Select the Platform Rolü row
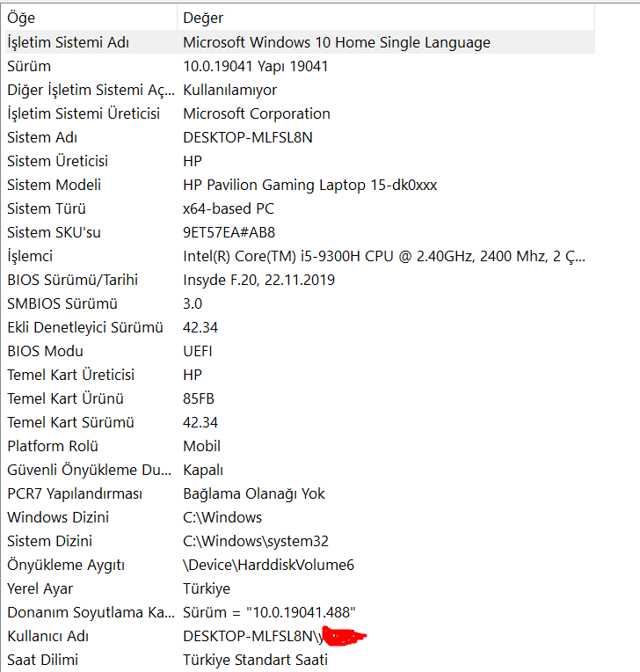Image resolution: width=640 pixels, height=672 pixels. point(53,446)
